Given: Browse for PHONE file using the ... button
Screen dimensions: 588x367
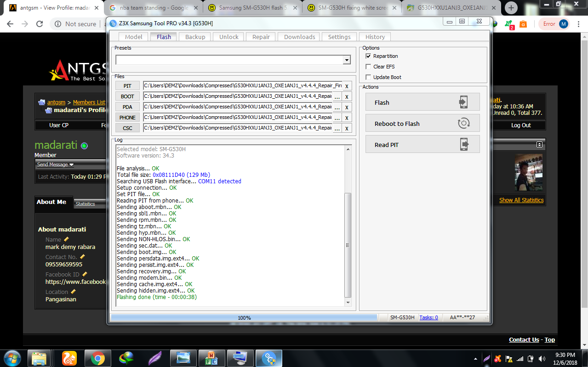Looking at the screenshot, I should click(337, 118).
